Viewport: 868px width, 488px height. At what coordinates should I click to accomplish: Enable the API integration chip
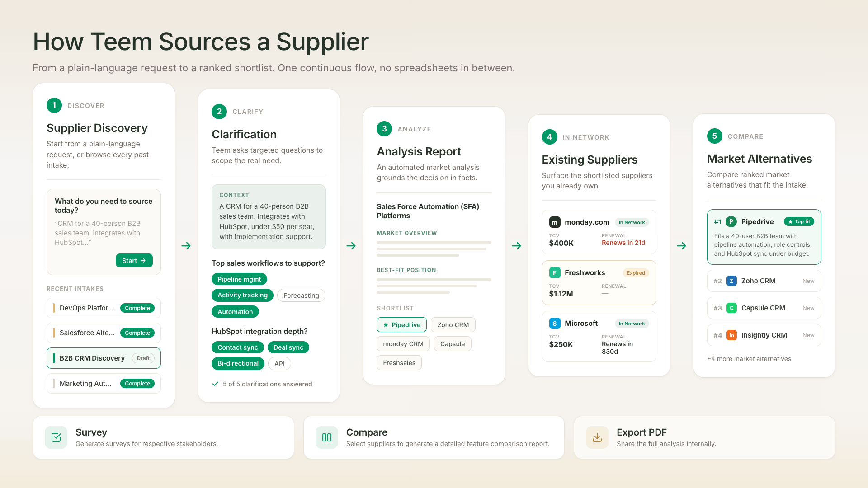(x=279, y=364)
